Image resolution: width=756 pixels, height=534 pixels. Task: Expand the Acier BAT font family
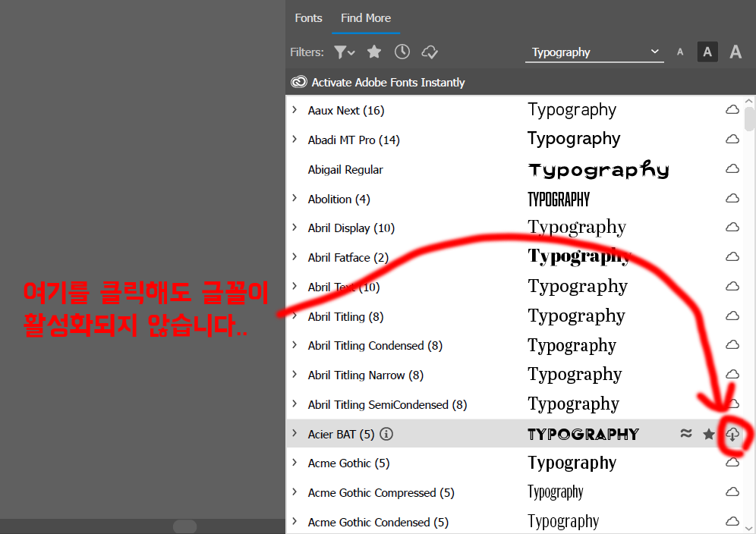(295, 433)
